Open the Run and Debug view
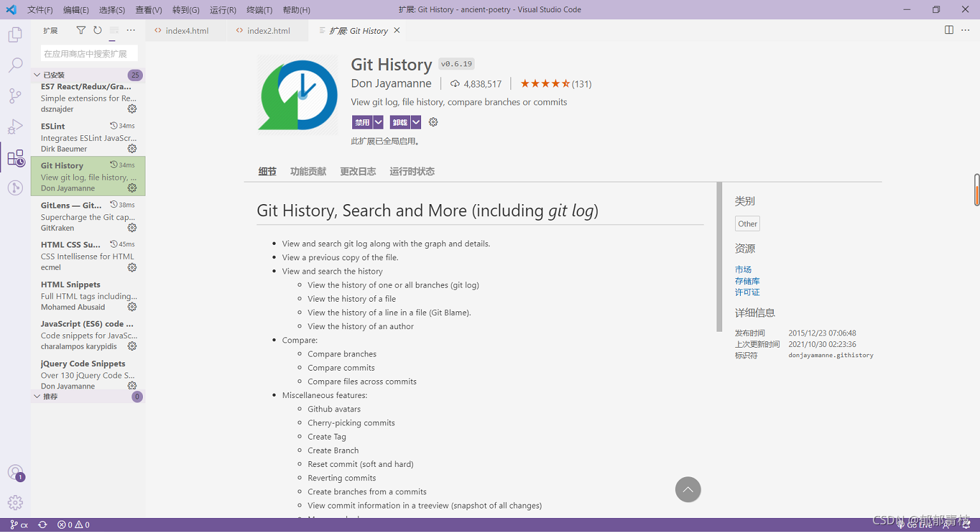Image resolution: width=980 pixels, height=532 pixels. 15,126
